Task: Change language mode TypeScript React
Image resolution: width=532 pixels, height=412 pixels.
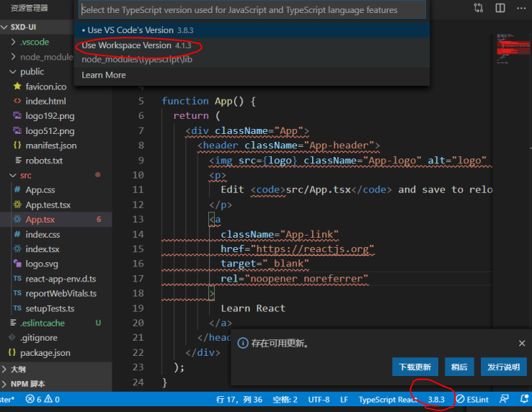Action: (x=388, y=400)
